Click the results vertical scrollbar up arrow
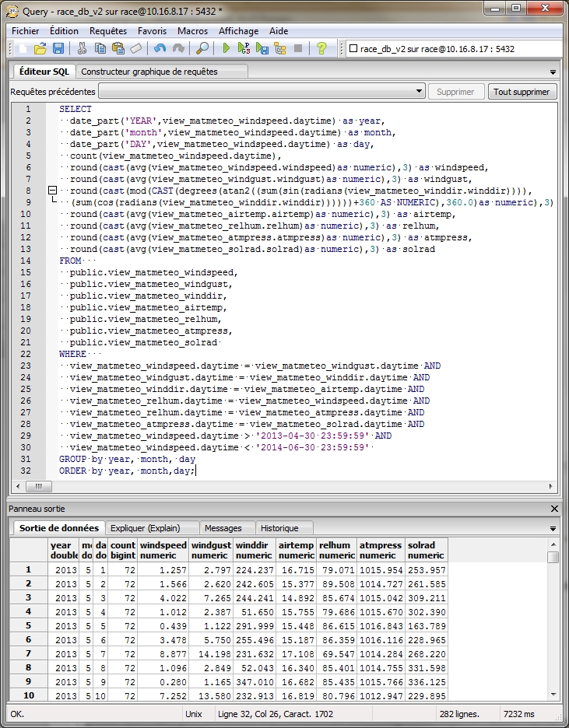The image size is (569, 728). click(x=553, y=544)
